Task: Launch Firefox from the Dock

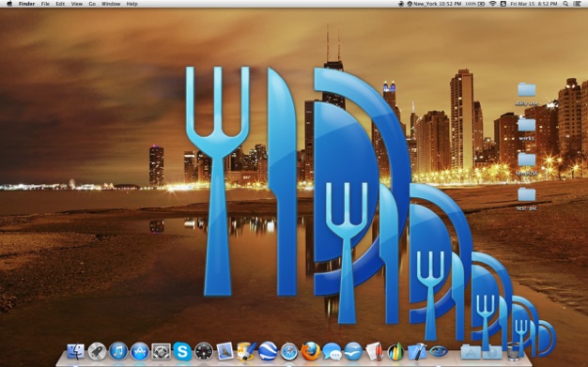Action: (311, 352)
